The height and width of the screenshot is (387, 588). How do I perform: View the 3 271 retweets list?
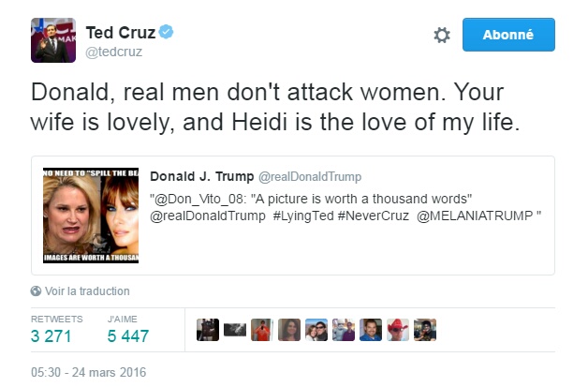[51, 335]
